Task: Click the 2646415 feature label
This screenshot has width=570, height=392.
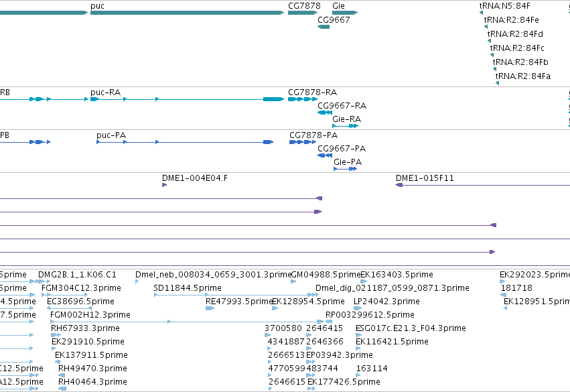Action: (x=325, y=328)
